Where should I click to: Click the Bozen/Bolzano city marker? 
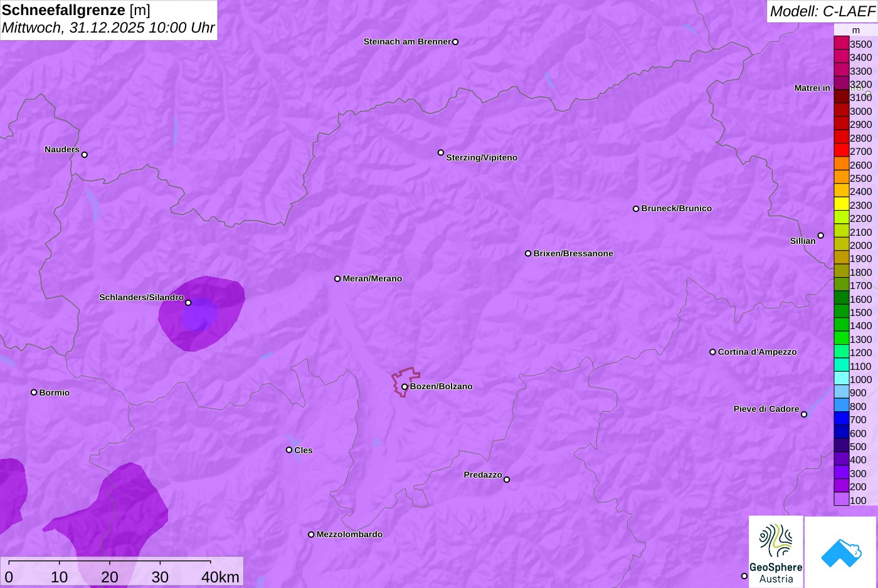[x=405, y=387]
